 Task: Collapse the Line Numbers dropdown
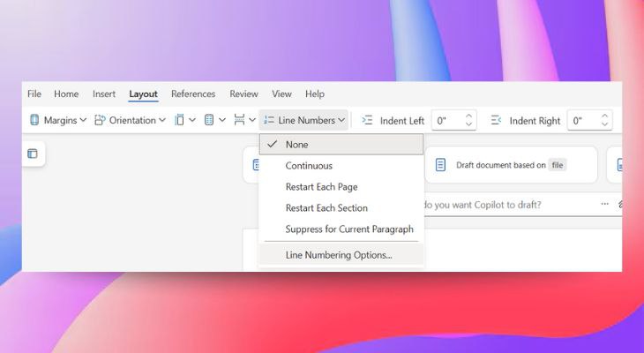(x=304, y=120)
